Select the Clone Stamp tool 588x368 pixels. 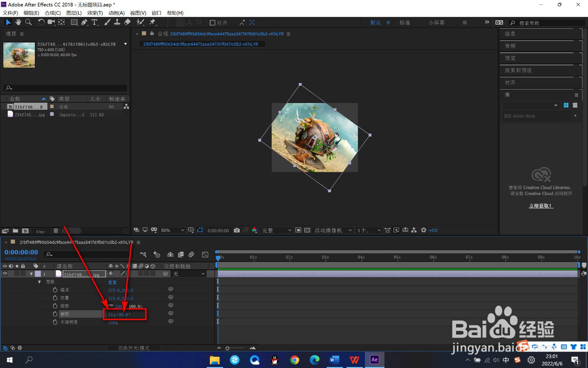(x=117, y=22)
